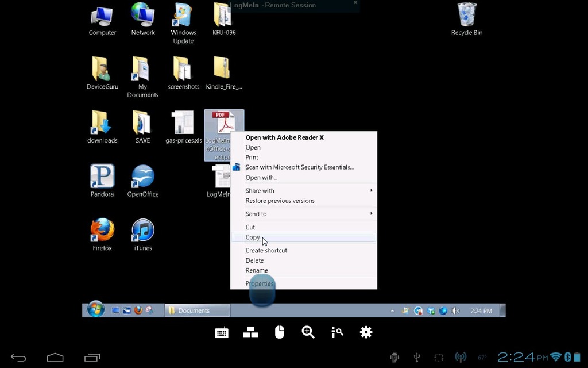Tap the Android home button

[55, 357]
